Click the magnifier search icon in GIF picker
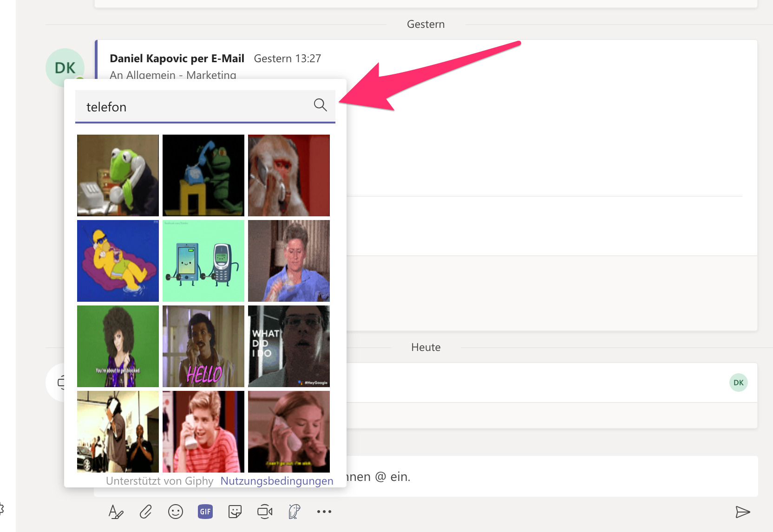This screenshot has width=773, height=532. click(x=320, y=105)
